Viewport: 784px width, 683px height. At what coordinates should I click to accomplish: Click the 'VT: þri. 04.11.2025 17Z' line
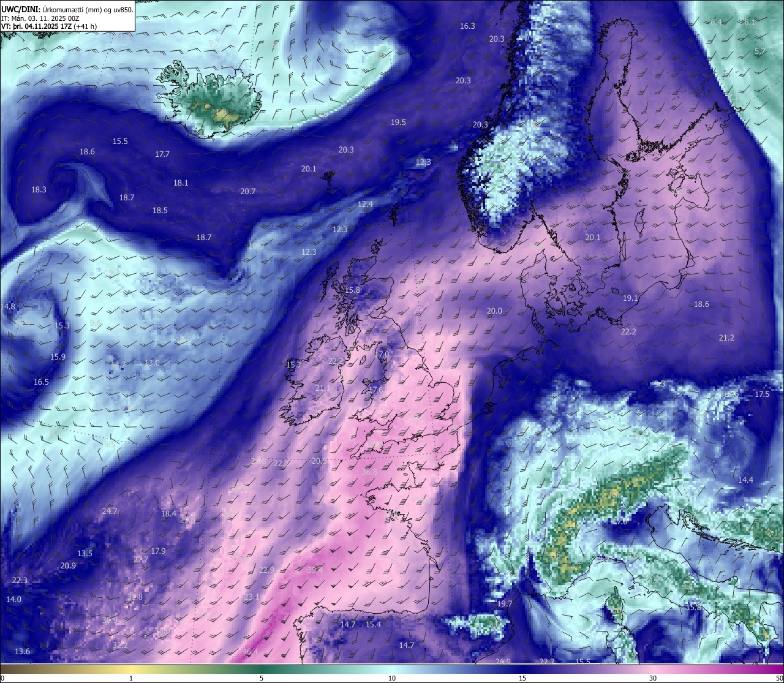pos(50,26)
